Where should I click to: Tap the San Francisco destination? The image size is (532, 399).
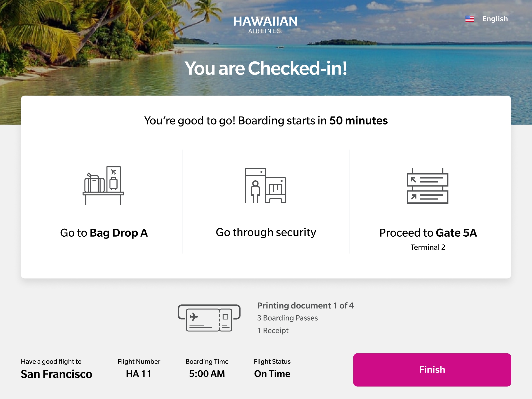[57, 374]
